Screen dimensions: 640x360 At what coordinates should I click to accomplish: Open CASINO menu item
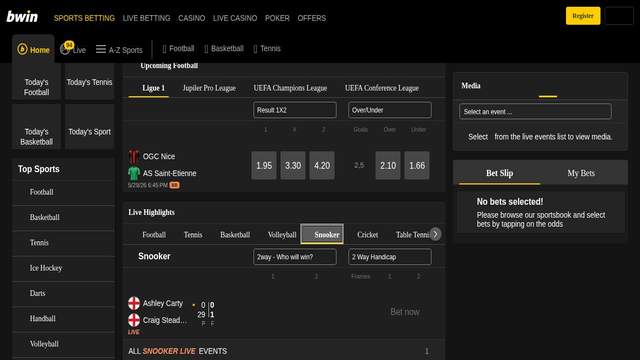pos(191,18)
